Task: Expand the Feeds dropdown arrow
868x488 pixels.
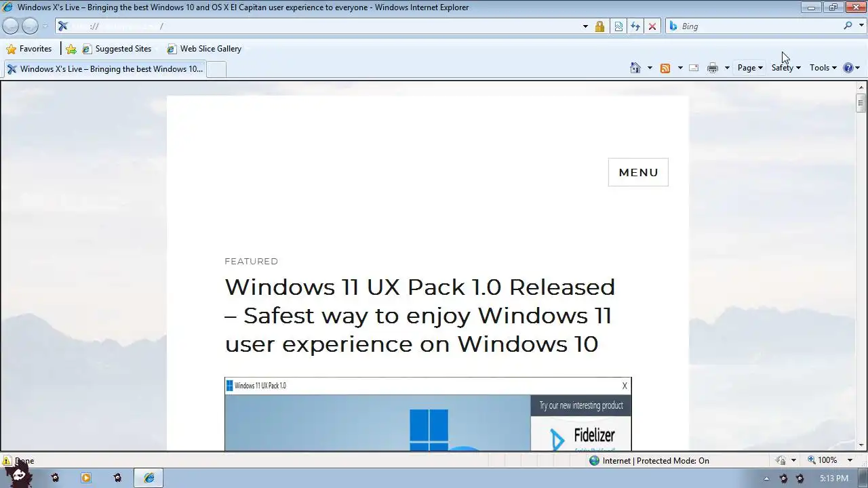Action: (x=680, y=68)
